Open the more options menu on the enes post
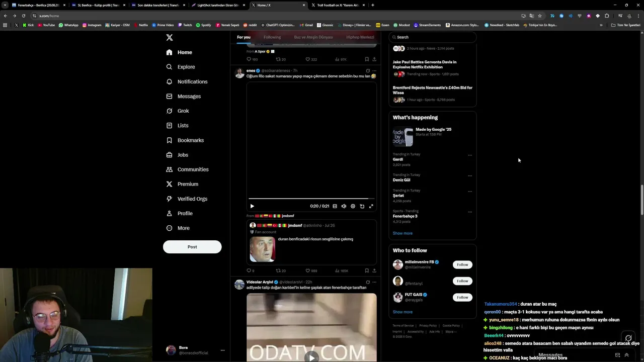The height and width of the screenshot is (362, 644). pyautogui.click(x=374, y=71)
